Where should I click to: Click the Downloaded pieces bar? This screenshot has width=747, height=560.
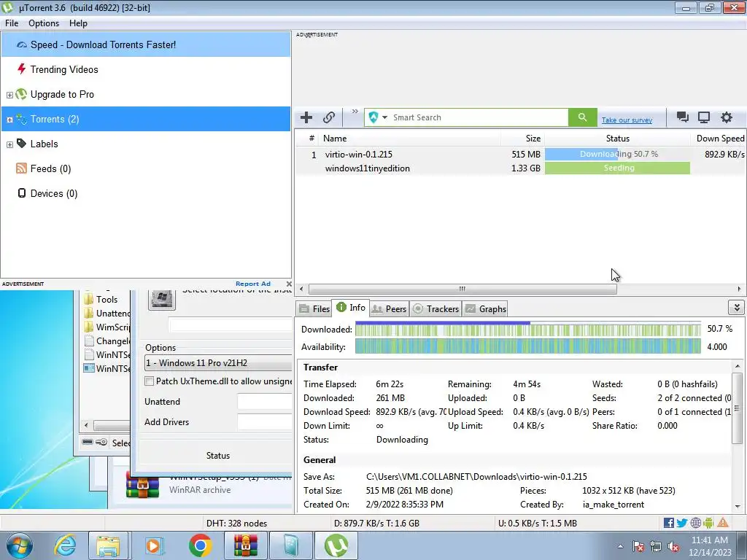click(528, 329)
